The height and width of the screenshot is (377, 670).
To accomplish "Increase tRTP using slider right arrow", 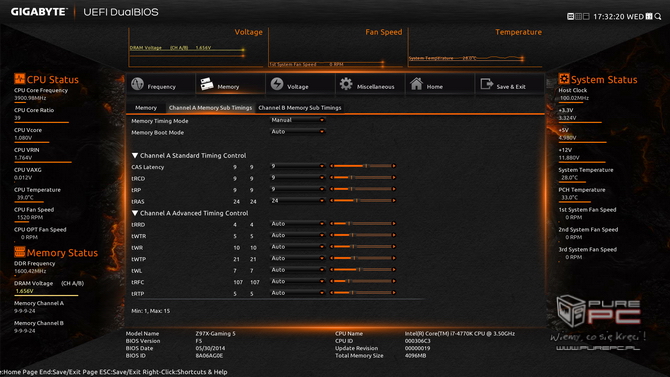I will coord(394,293).
